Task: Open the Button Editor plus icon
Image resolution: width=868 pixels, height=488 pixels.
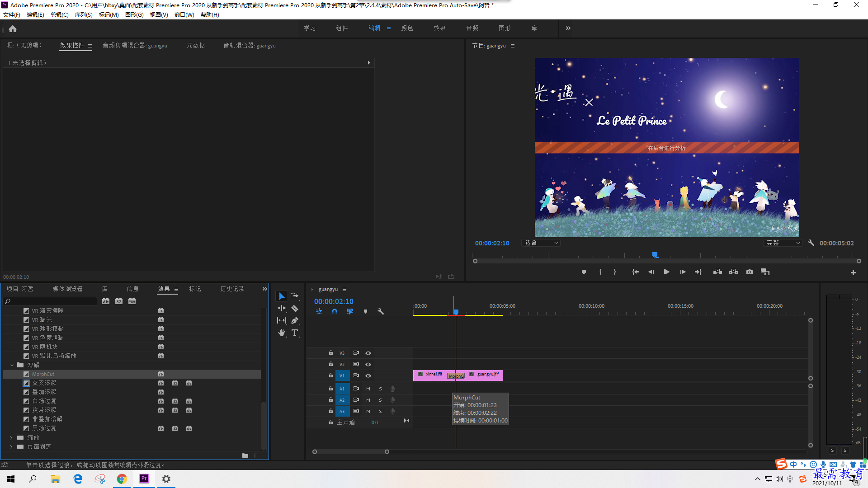Action: click(853, 272)
